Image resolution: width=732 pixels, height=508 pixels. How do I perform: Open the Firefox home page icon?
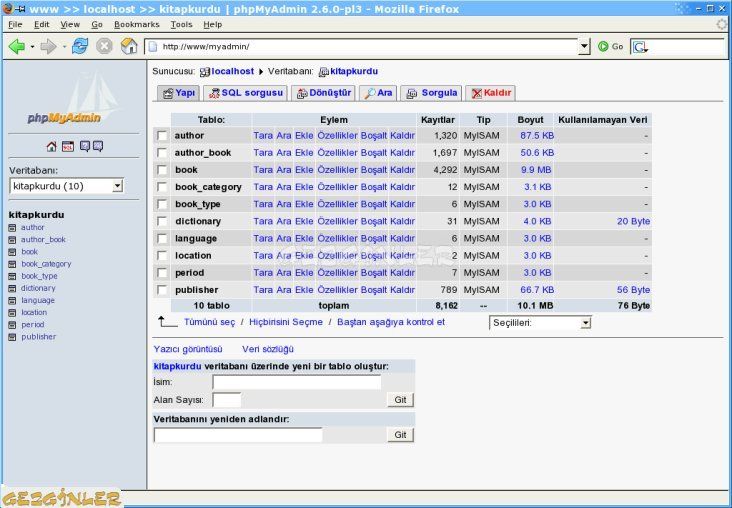[129, 46]
